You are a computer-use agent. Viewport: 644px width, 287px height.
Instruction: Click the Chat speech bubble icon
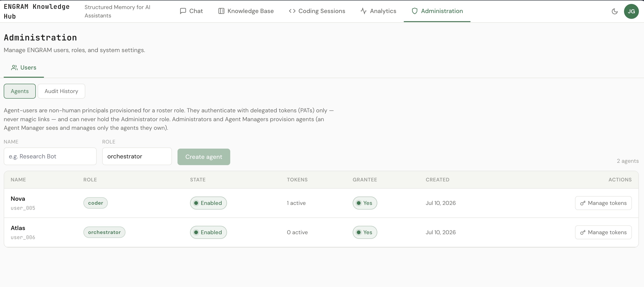(183, 11)
